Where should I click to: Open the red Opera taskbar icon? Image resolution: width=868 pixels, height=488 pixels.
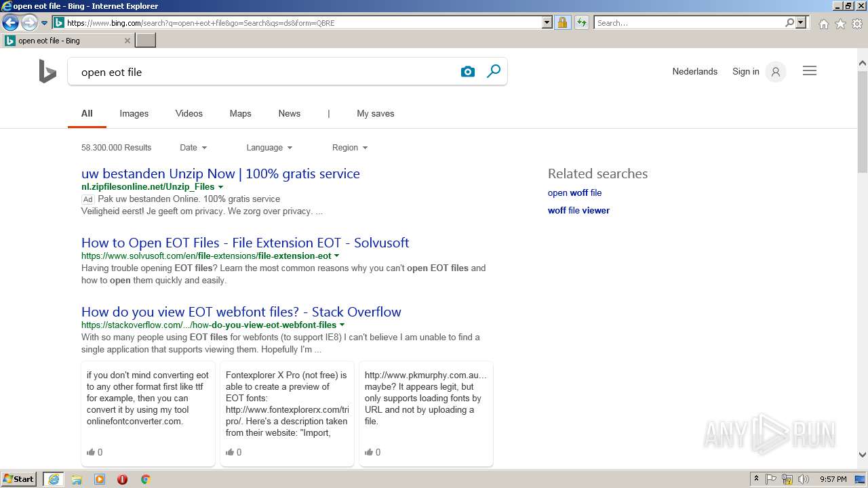[x=122, y=479]
